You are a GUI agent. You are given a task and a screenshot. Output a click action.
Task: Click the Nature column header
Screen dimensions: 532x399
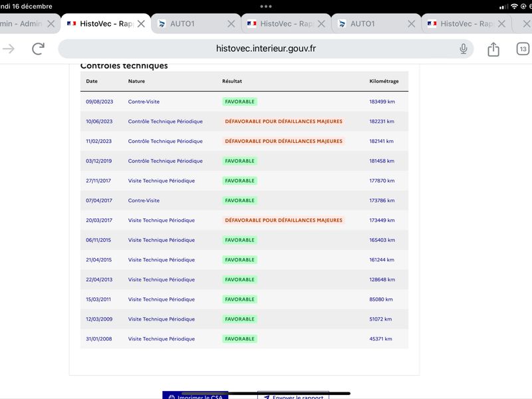136,81
